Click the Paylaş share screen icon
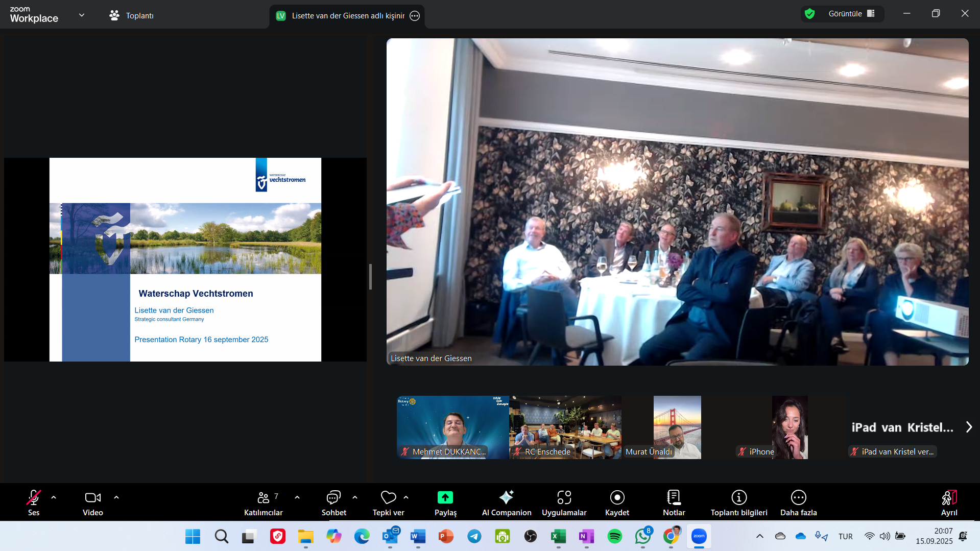 tap(445, 498)
